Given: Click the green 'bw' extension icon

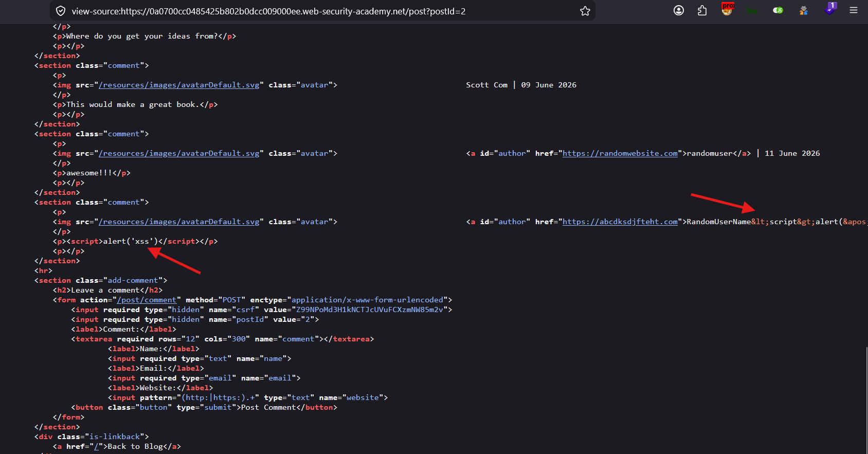Looking at the screenshot, I should (x=752, y=11).
